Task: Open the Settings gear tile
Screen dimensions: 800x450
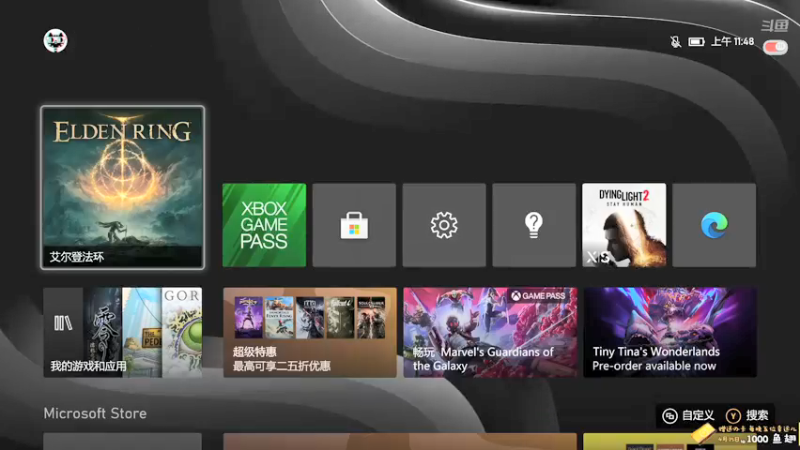Action: tap(444, 225)
